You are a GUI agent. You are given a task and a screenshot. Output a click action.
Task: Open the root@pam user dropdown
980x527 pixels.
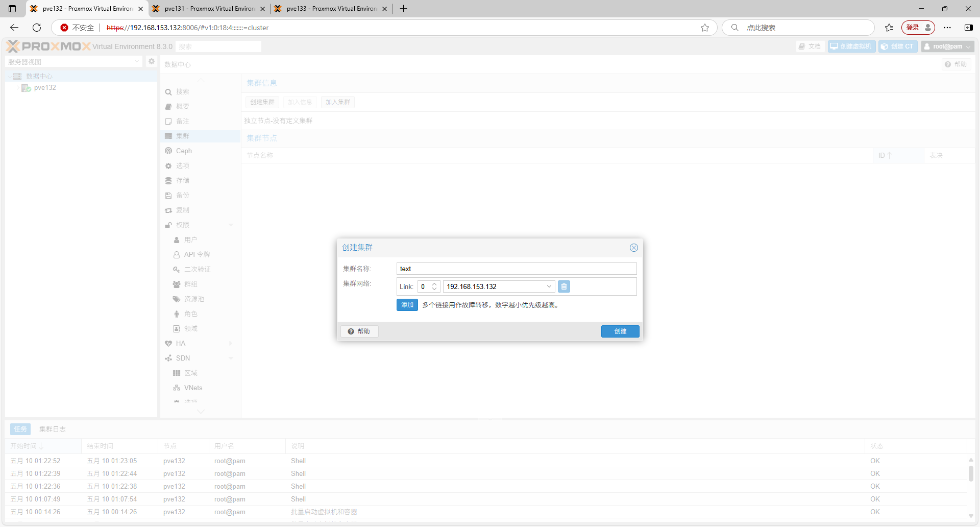(x=947, y=46)
